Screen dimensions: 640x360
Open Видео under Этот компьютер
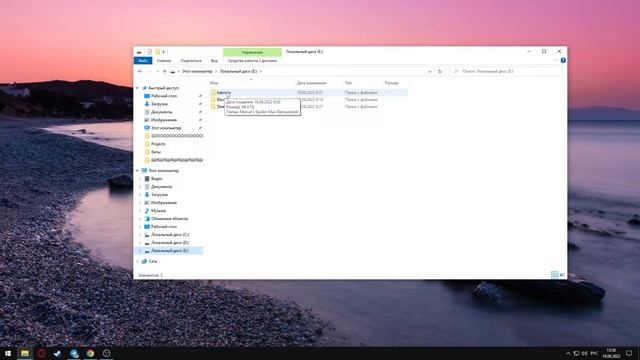[x=156, y=179]
